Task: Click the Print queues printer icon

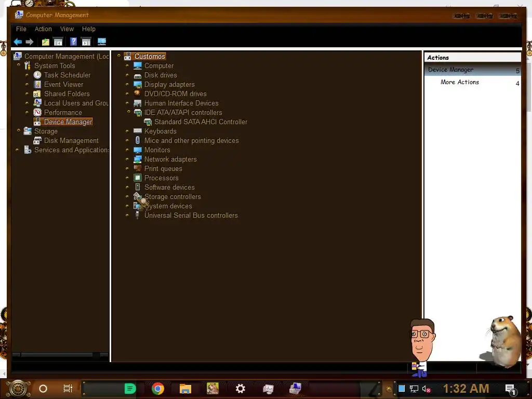Action: [137, 168]
